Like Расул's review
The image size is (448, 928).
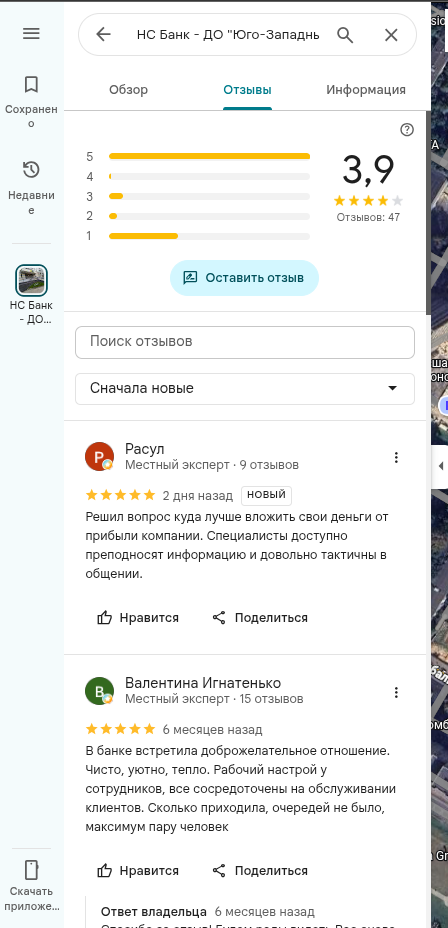click(x=138, y=618)
